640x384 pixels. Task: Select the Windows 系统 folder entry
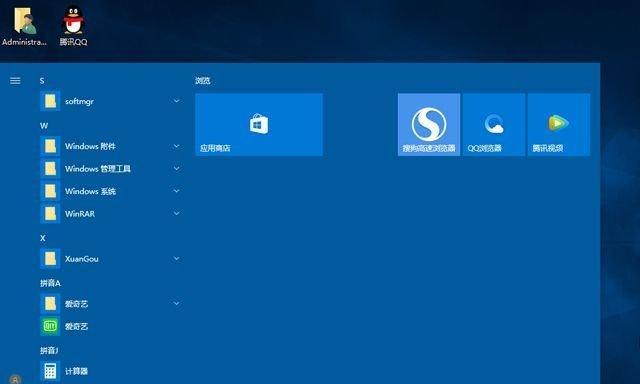110,191
